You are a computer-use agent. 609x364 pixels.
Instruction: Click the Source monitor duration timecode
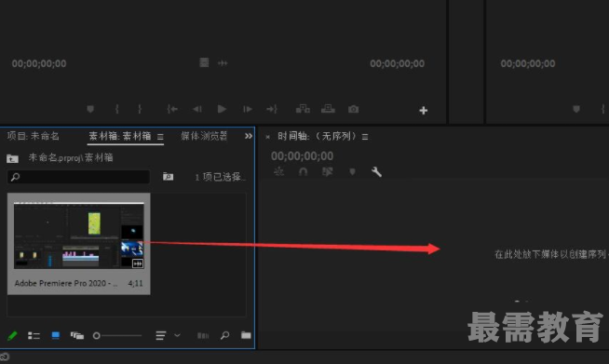pyautogui.click(x=397, y=63)
